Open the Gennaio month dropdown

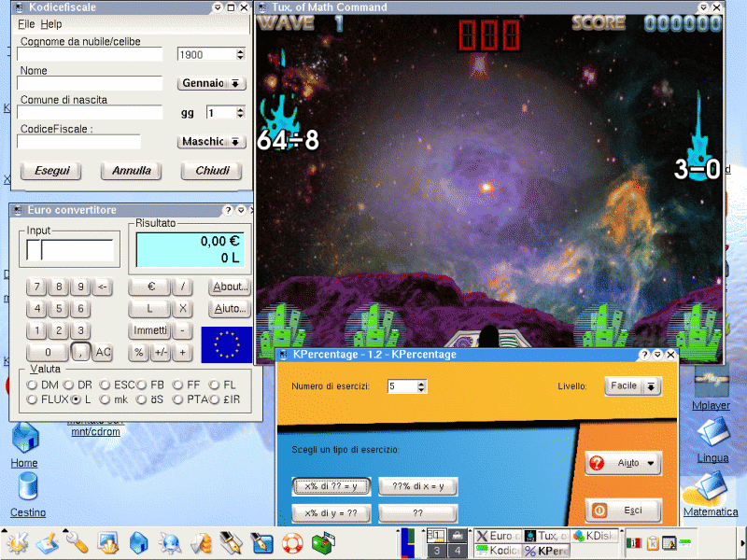coord(212,83)
